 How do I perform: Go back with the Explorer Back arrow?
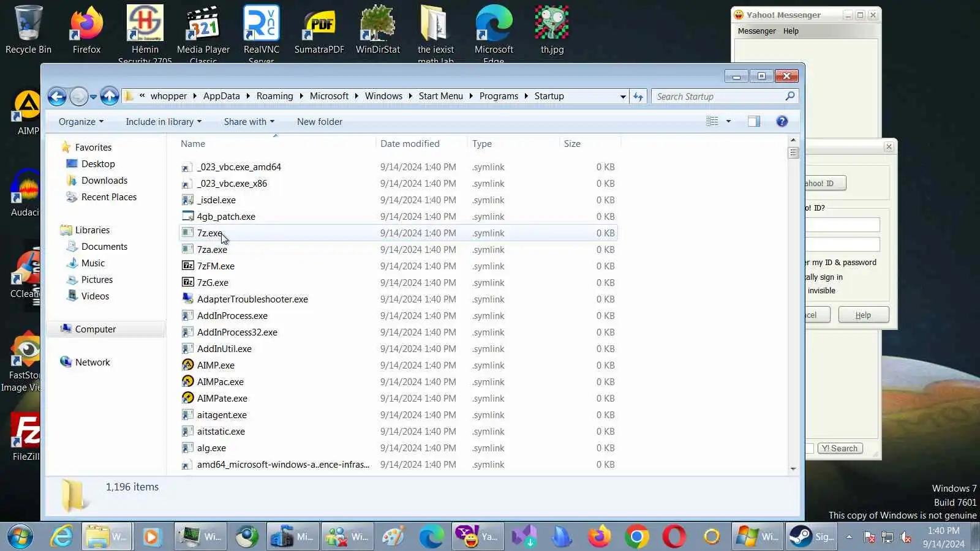57,96
